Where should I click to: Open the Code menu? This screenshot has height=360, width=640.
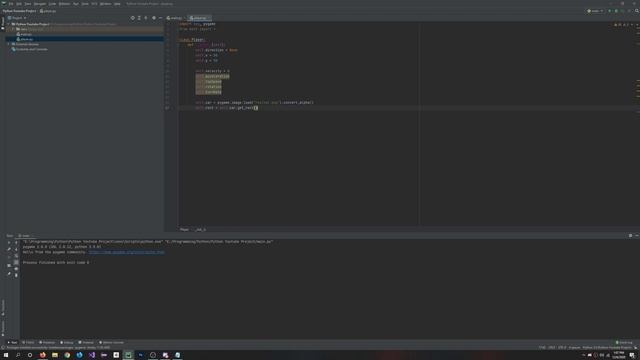52,4
